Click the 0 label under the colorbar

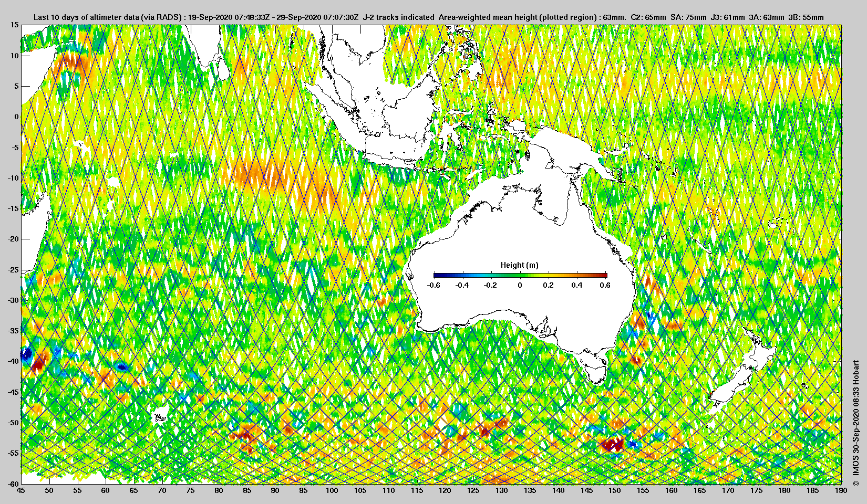[520, 285]
